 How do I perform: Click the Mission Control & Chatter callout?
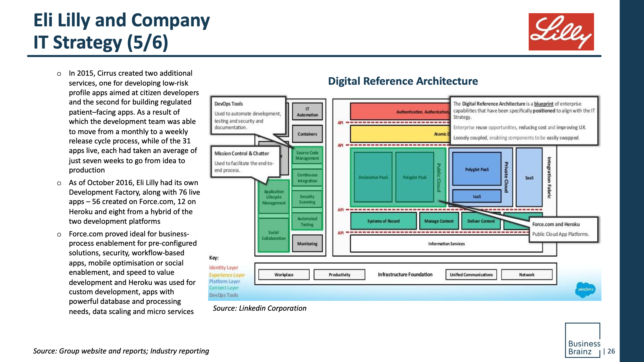point(245,162)
